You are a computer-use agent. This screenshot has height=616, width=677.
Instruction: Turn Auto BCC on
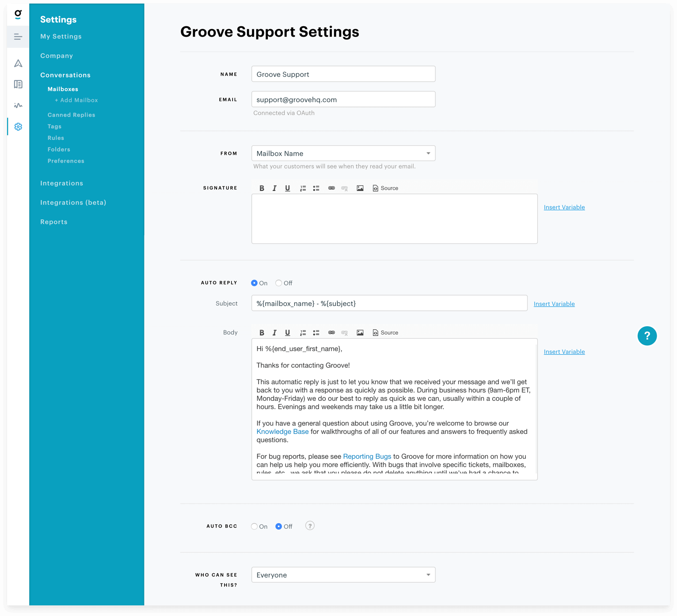254,527
